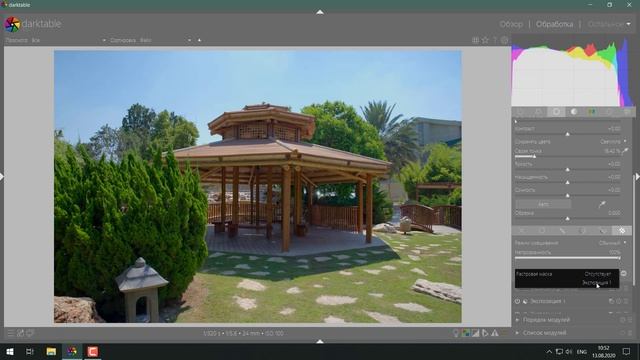Select the raster mask icon
The height and width of the screenshot is (360, 640).
(622, 231)
